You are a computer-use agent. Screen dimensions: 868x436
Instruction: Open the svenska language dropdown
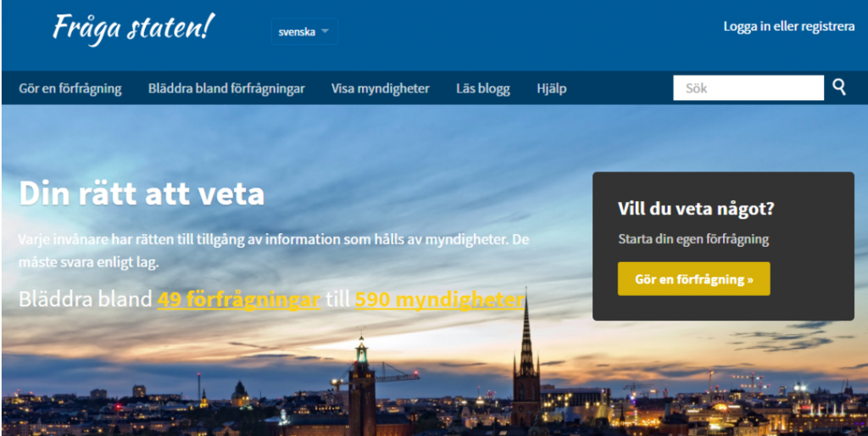(x=304, y=31)
